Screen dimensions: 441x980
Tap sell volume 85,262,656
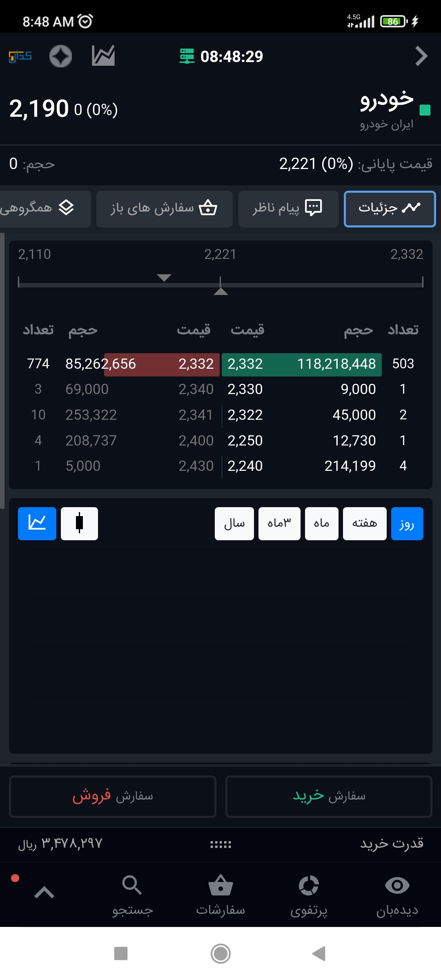(x=100, y=364)
